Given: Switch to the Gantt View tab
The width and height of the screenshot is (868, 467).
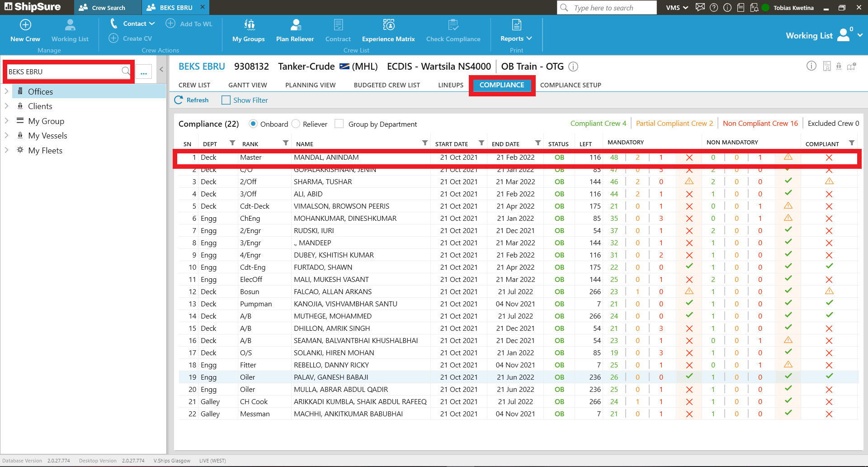Looking at the screenshot, I should pos(247,85).
